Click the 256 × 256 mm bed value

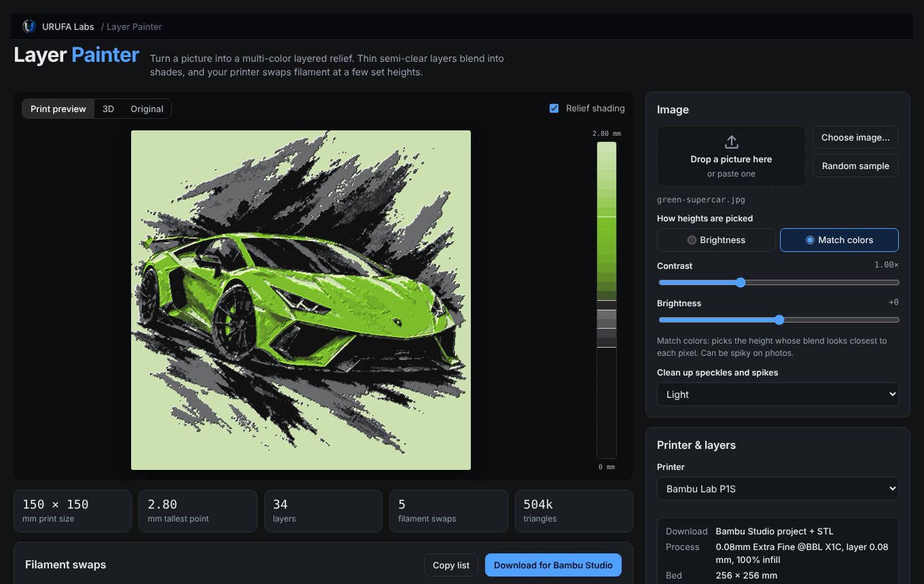click(x=747, y=575)
